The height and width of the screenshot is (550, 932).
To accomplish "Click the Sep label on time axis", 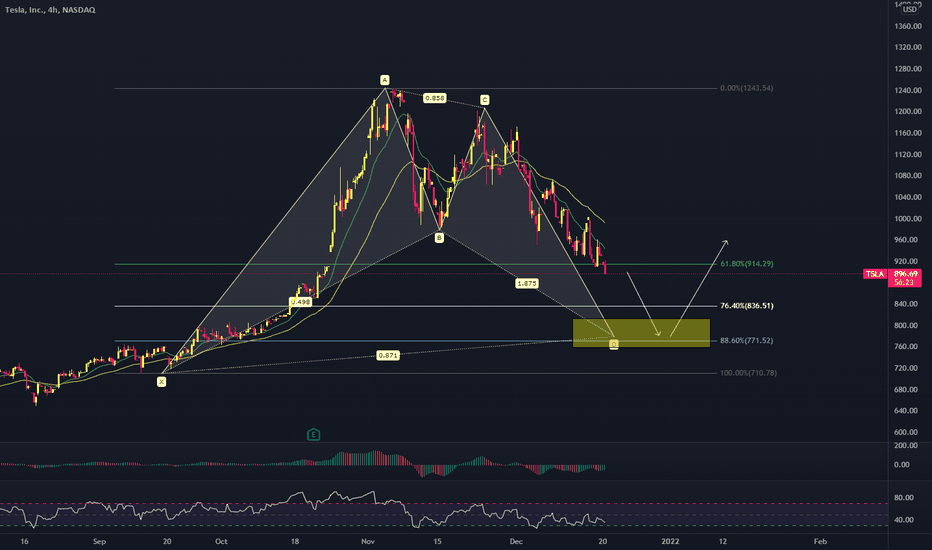I will pyautogui.click(x=99, y=542).
